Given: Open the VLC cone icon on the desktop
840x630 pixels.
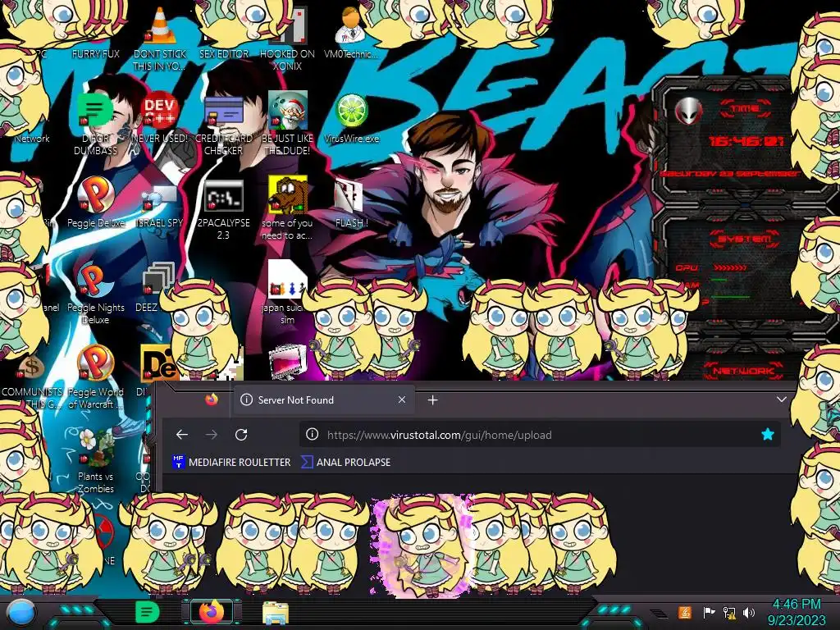Looking at the screenshot, I should pyautogui.click(x=160, y=25).
